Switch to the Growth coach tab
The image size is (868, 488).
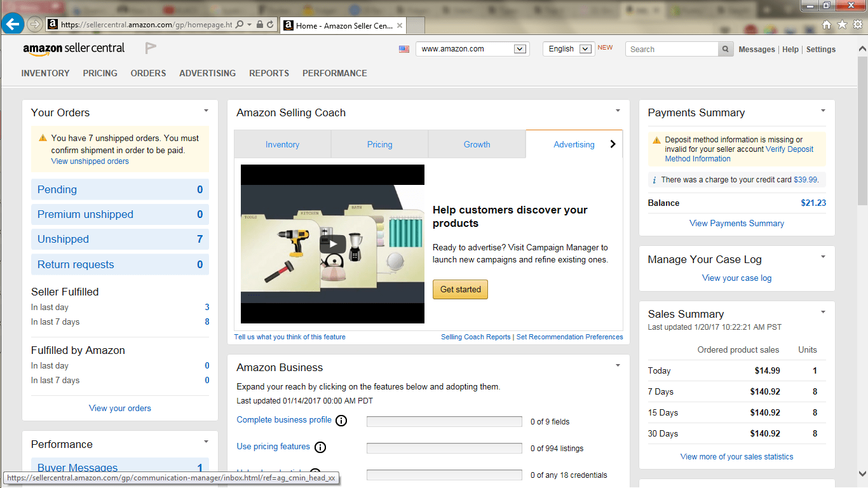pyautogui.click(x=477, y=144)
